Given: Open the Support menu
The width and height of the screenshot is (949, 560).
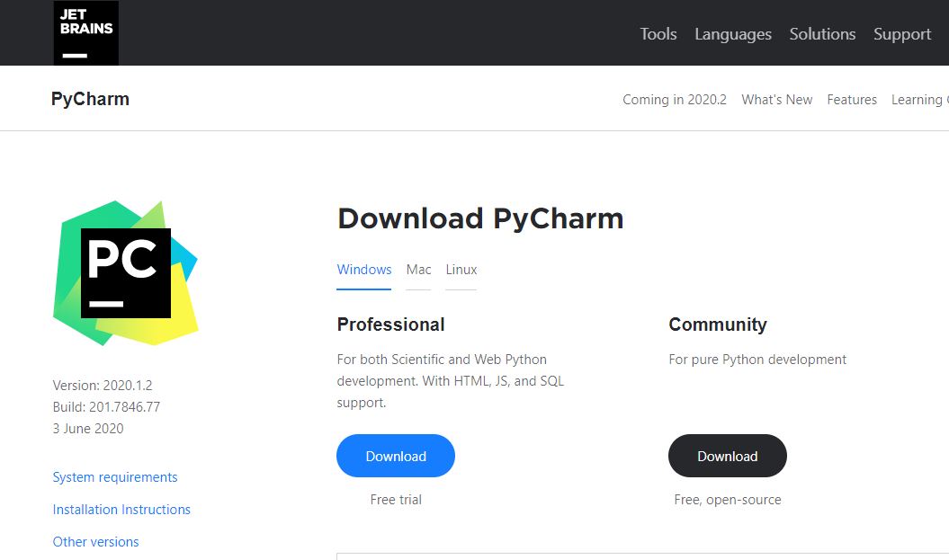Looking at the screenshot, I should click(x=902, y=34).
